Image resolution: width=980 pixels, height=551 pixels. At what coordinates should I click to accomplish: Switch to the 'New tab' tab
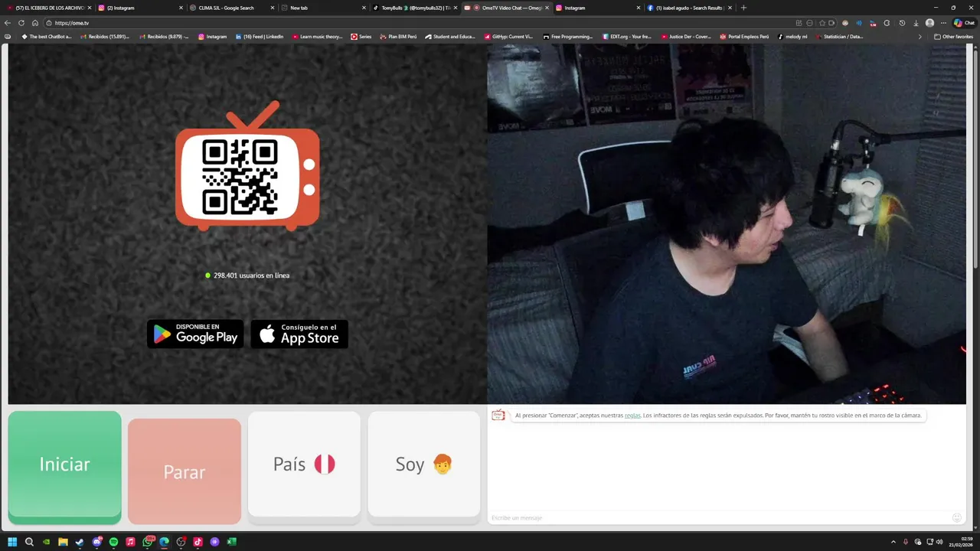324,8
